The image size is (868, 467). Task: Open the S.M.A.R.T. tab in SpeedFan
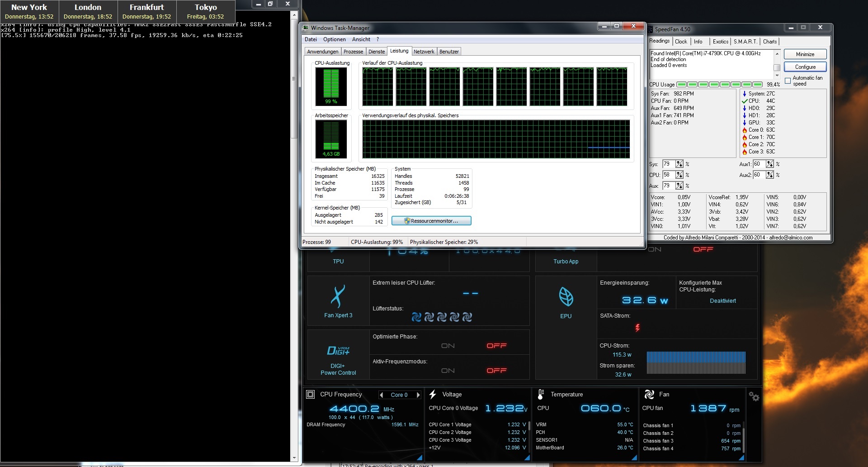pos(745,42)
